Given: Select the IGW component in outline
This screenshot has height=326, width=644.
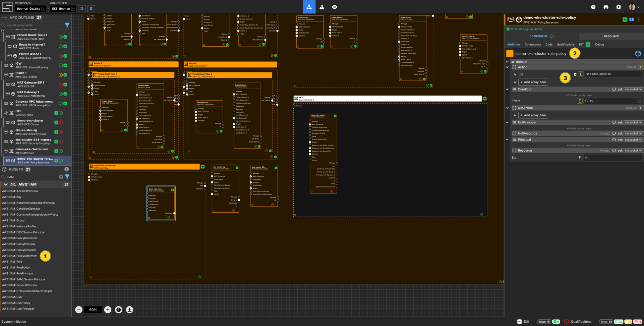Looking at the screenshot, I should click(36, 65).
